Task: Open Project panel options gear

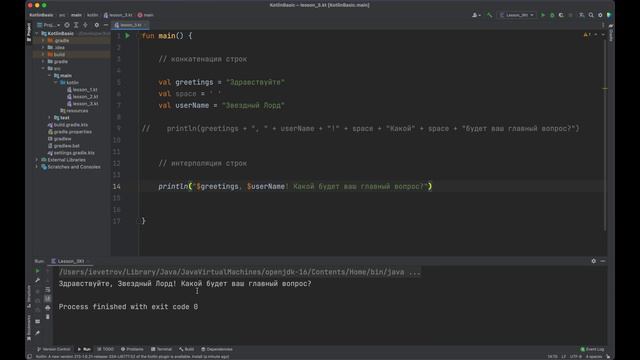Action: point(97,25)
